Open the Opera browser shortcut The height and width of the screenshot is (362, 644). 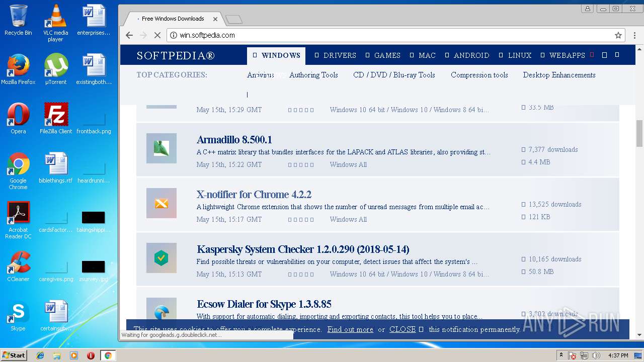point(18,119)
